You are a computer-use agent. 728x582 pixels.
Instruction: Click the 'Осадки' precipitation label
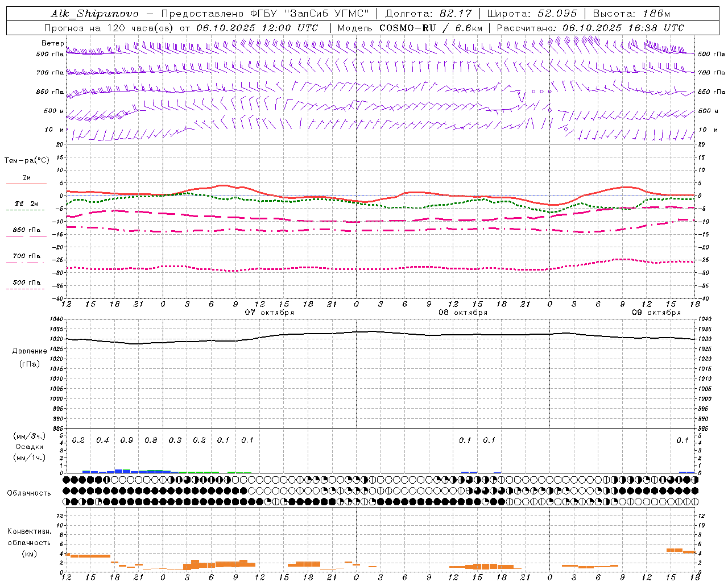(x=30, y=447)
